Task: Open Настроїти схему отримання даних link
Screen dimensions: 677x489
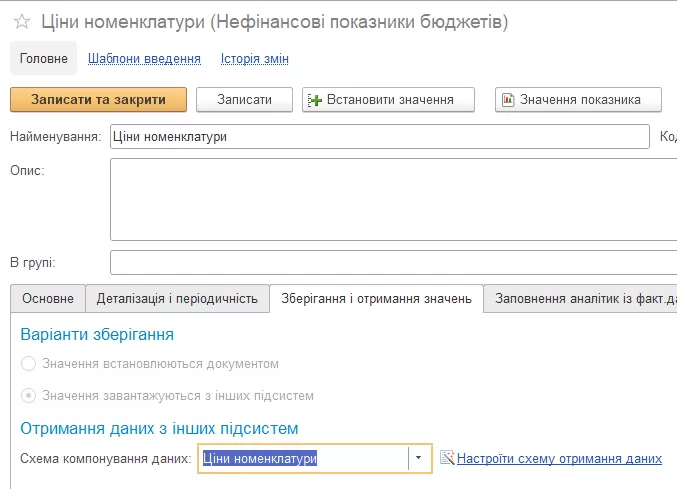Action: (x=559, y=458)
